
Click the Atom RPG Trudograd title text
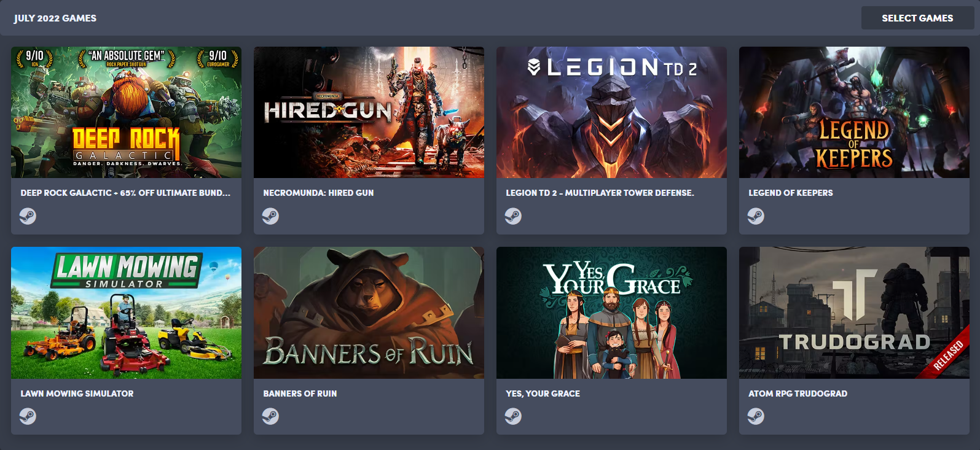click(x=798, y=394)
